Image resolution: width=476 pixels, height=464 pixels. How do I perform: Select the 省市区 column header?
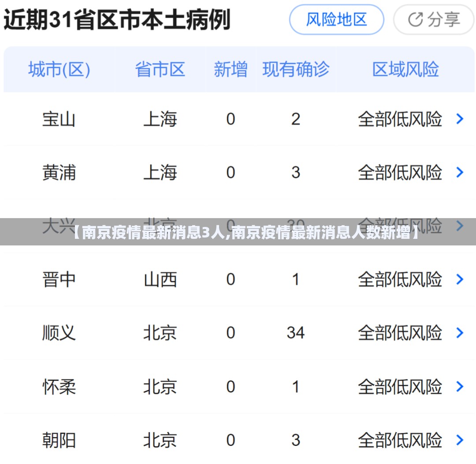pyautogui.click(x=160, y=69)
